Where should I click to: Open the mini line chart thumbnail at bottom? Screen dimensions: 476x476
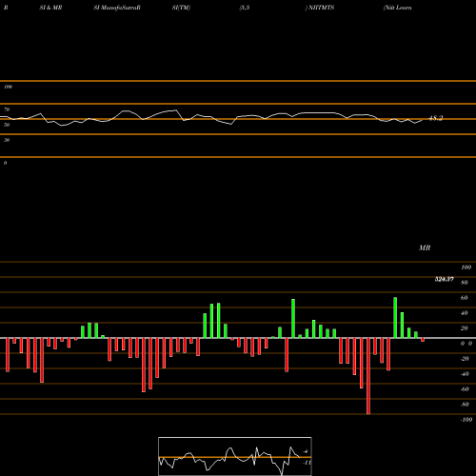[235, 456]
